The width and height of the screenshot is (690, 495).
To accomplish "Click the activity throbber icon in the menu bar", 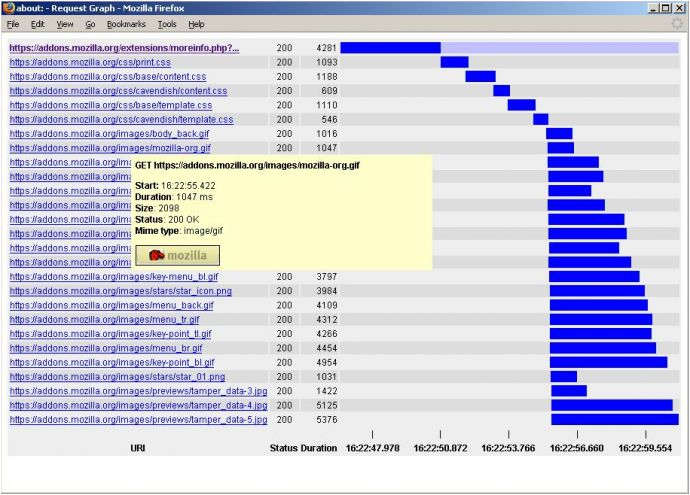I will point(677,23).
